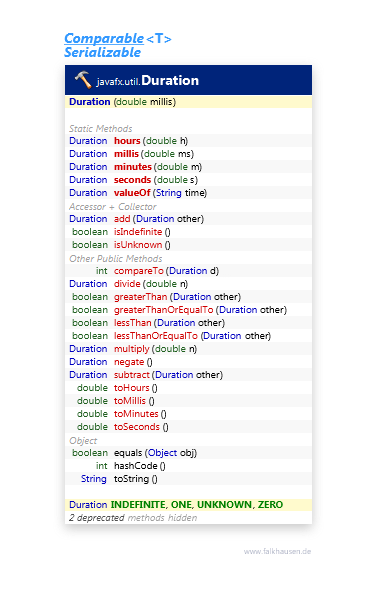
Task: Click the Static Methods section heading
Action: [100, 129]
